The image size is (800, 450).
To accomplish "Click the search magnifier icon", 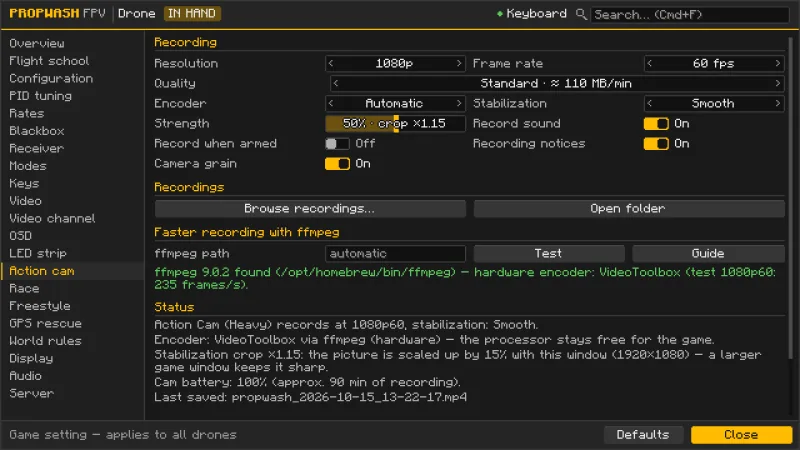I will pos(581,14).
